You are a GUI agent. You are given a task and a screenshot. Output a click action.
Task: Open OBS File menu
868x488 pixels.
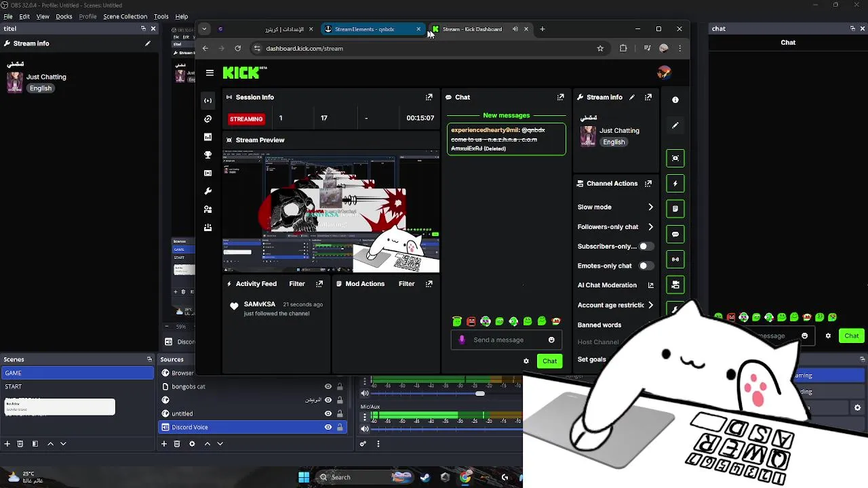pos(8,16)
